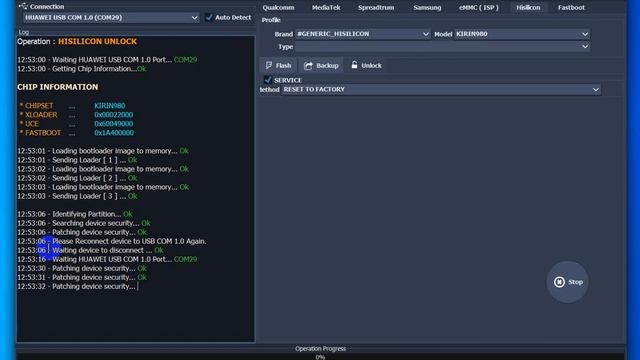
Task: Open the Fastboot tab
Action: pyautogui.click(x=571, y=7)
